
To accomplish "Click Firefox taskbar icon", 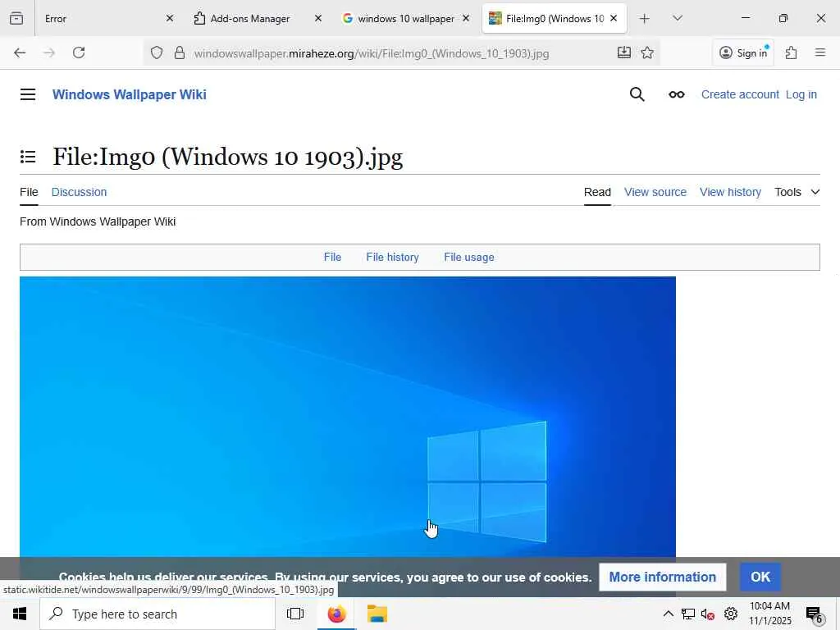I will pyautogui.click(x=336, y=614).
